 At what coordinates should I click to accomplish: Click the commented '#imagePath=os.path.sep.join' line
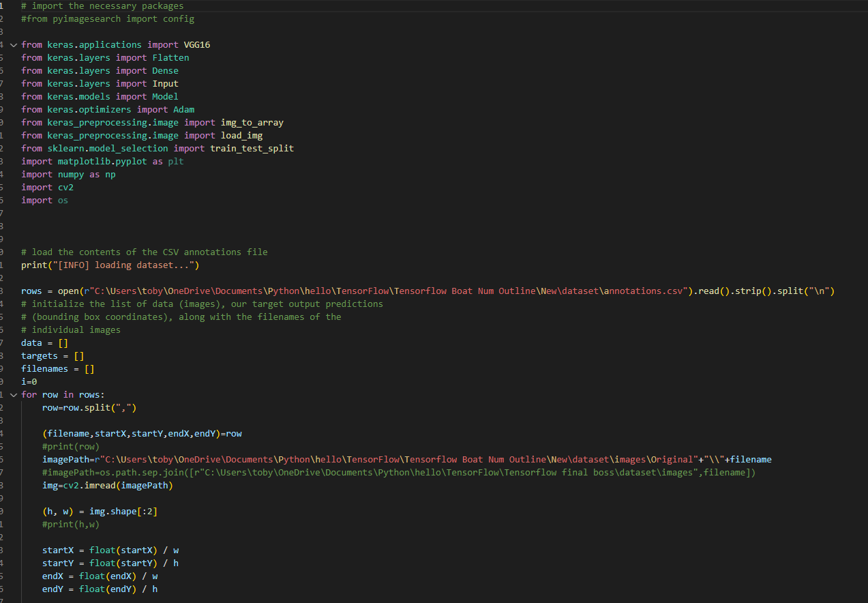(399, 473)
